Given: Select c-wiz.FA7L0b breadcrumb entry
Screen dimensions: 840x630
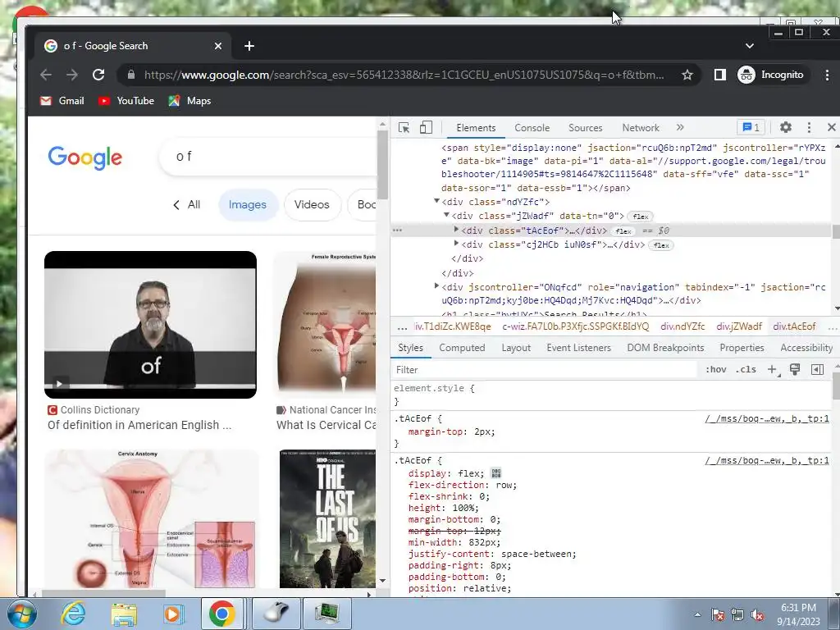Looking at the screenshot, I should pyautogui.click(x=575, y=326).
